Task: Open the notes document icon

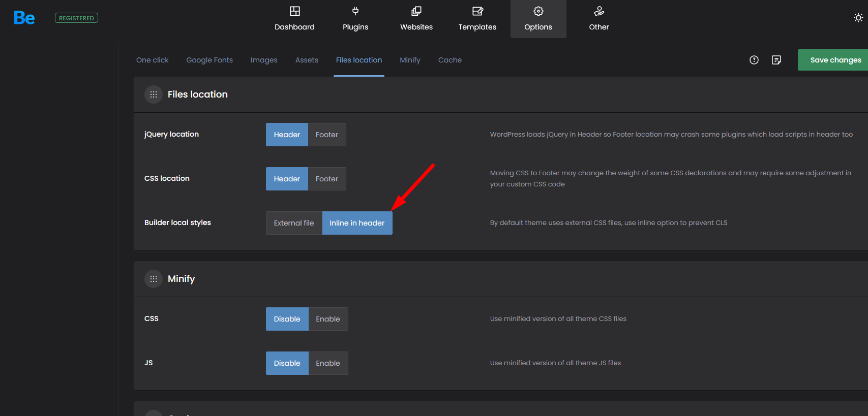Action: point(776,60)
